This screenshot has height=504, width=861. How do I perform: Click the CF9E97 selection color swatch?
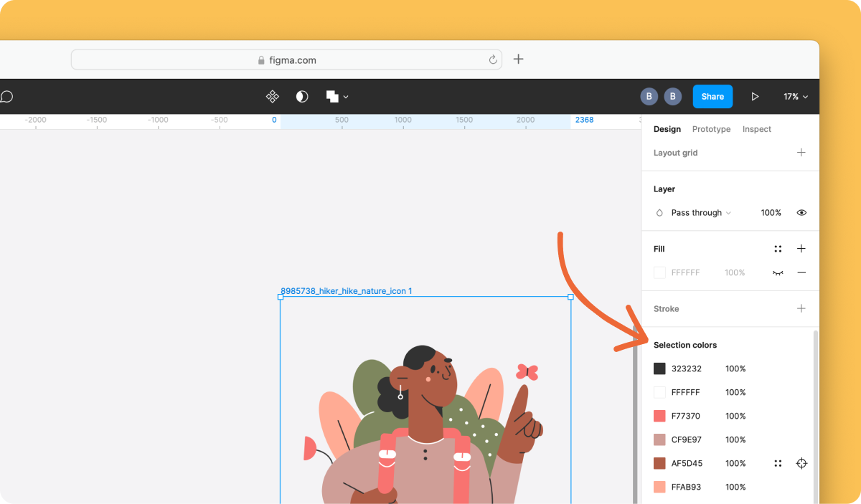point(659,439)
